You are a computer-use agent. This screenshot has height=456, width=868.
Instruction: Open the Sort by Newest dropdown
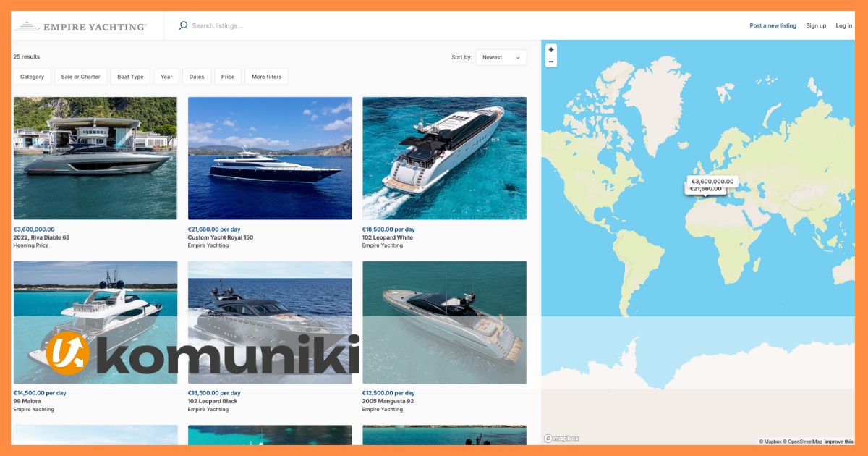[x=501, y=57]
